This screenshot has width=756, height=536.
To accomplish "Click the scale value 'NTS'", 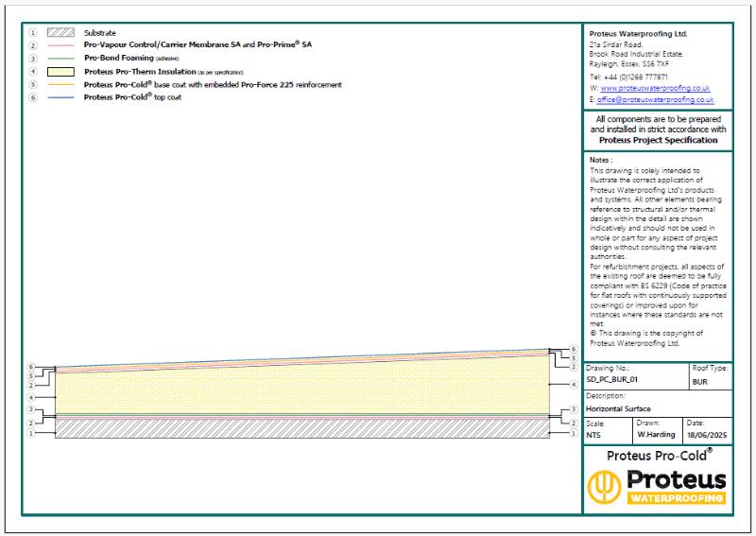I will (x=593, y=435).
